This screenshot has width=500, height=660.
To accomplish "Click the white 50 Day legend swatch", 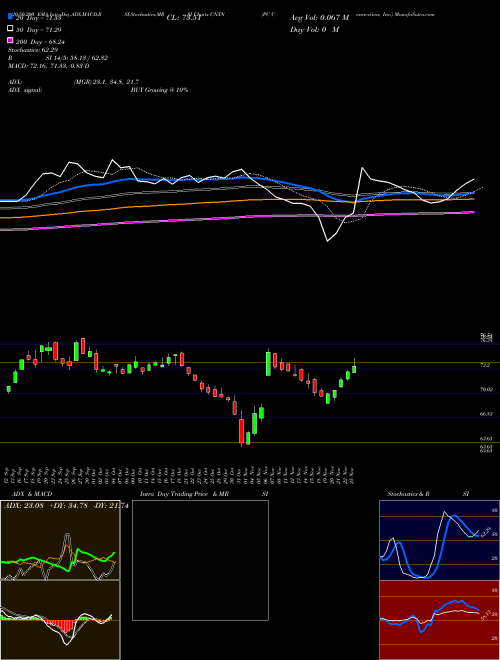I will [x=11, y=29].
